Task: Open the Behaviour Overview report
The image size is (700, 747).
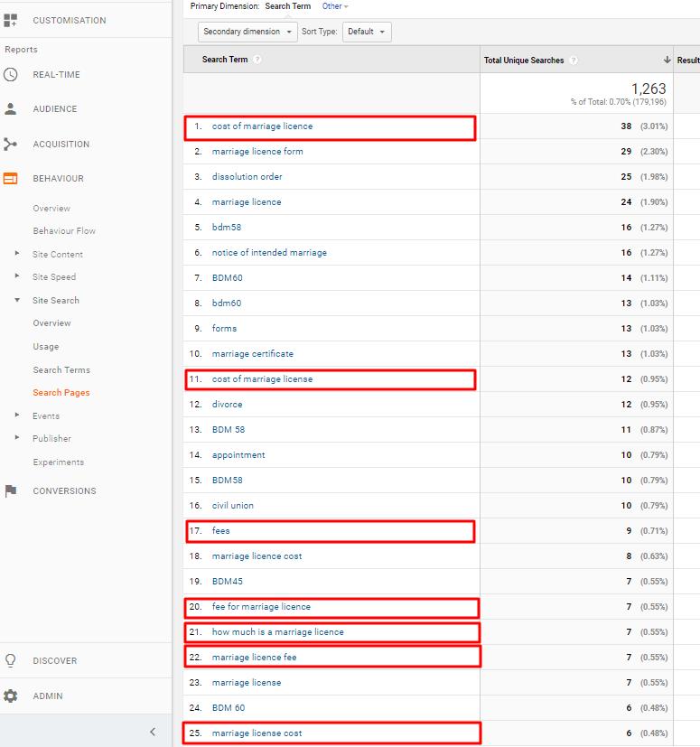Action: [x=51, y=208]
